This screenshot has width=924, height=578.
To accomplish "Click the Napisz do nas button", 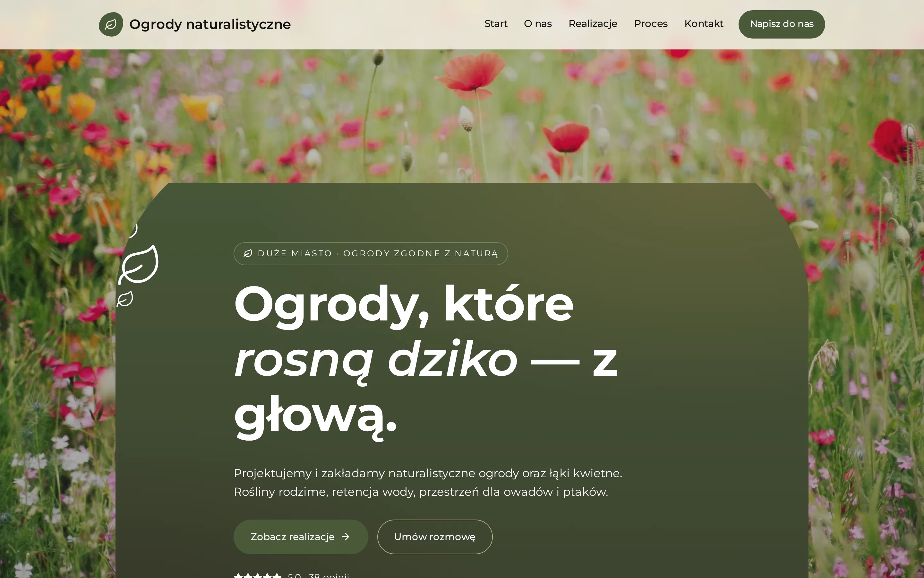I will [x=782, y=24].
